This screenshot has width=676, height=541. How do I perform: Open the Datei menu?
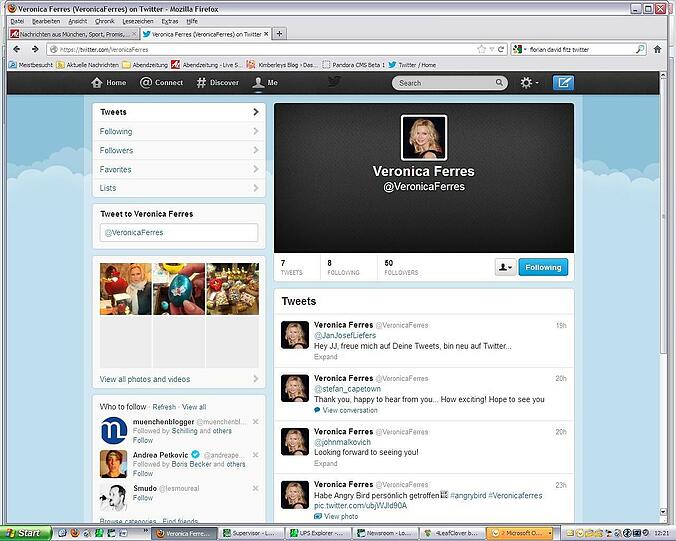coord(17,21)
